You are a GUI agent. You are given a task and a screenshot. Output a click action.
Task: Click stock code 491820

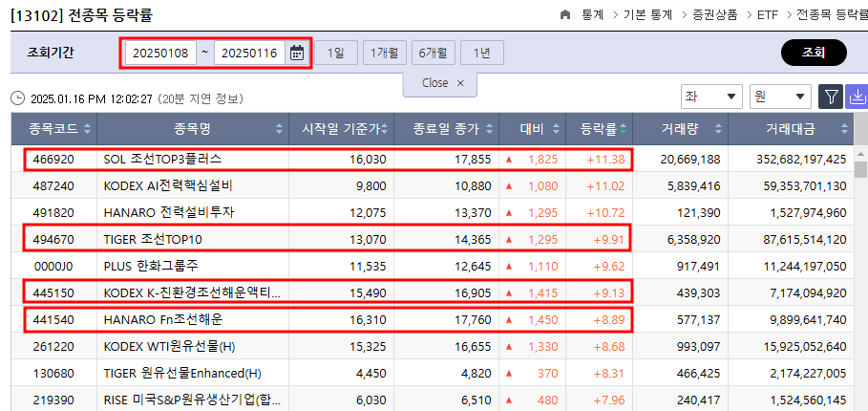pyautogui.click(x=53, y=213)
